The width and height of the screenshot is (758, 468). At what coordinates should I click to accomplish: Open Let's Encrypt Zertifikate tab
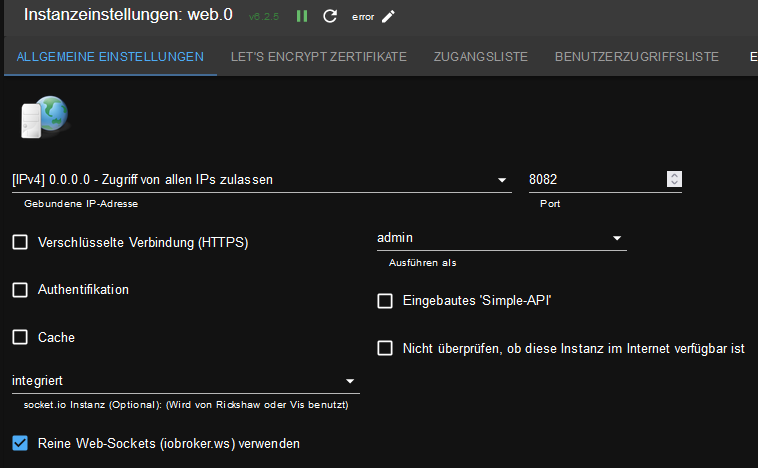point(319,57)
